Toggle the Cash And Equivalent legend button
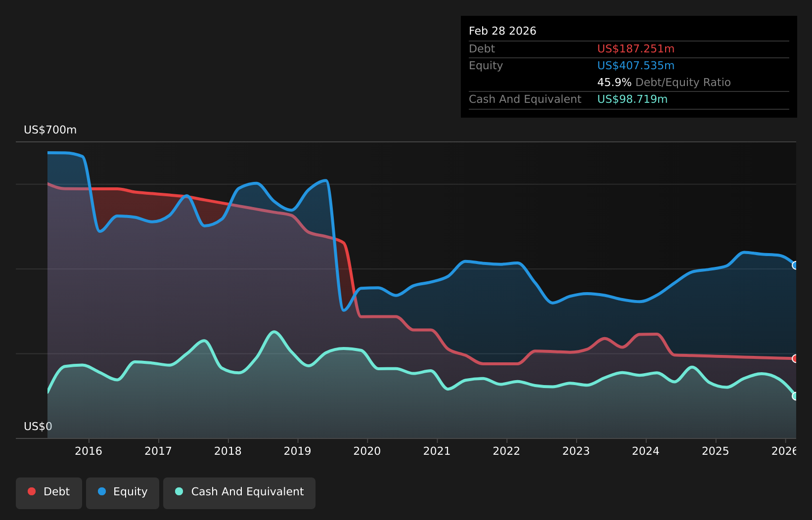The image size is (812, 520). [239, 493]
